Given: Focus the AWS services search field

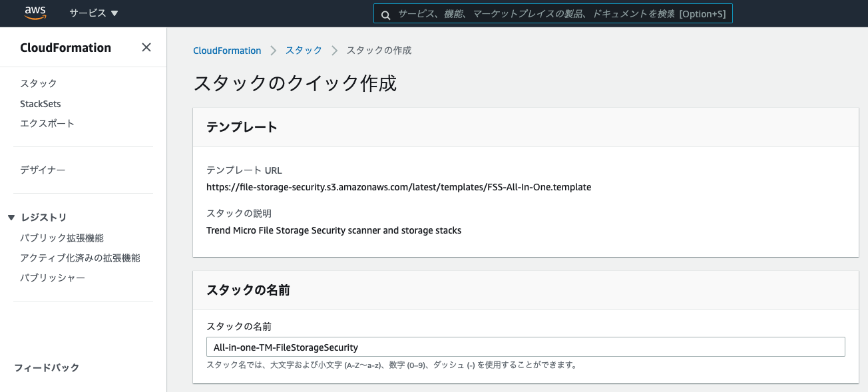Looking at the screenshot, I should coord(553,14).
